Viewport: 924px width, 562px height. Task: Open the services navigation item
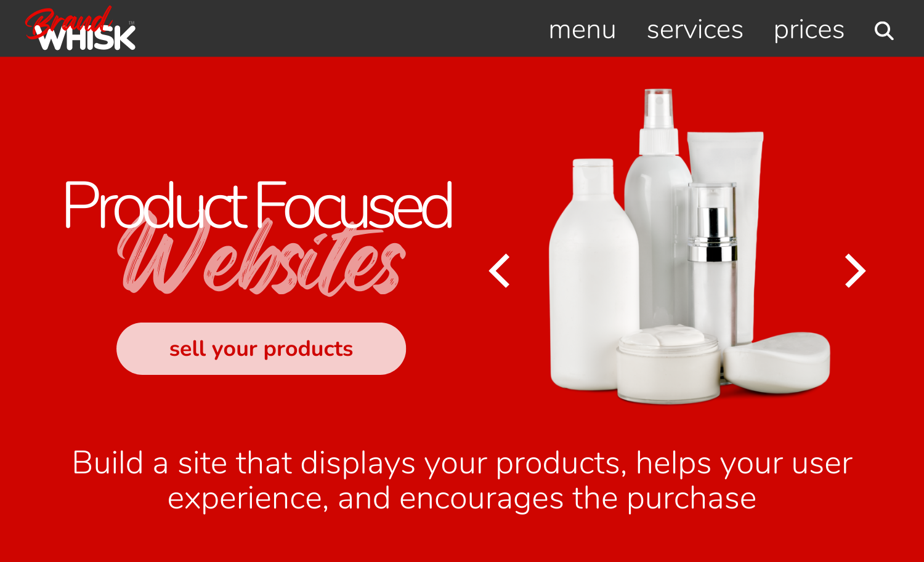coord(695,30)
